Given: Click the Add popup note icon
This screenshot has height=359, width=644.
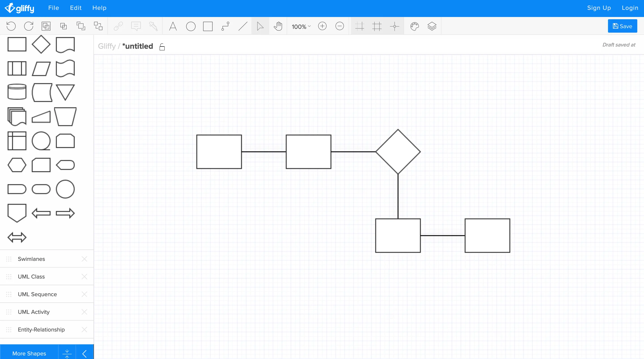Looking at the screenshot, I should click(136, 26).
